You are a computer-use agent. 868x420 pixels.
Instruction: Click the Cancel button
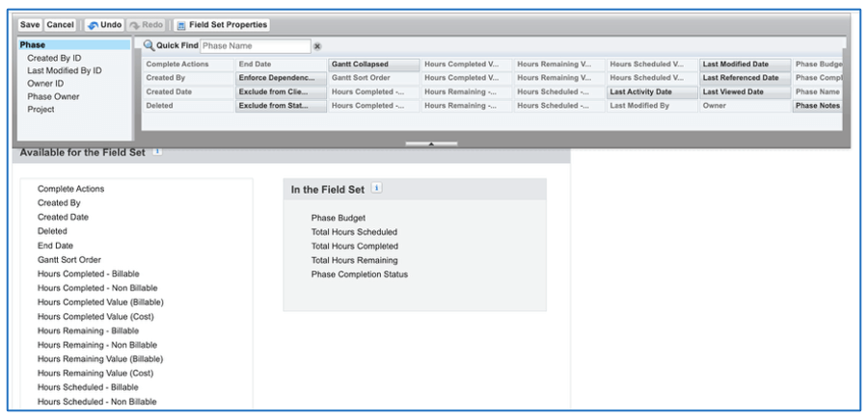pos(60,25)
